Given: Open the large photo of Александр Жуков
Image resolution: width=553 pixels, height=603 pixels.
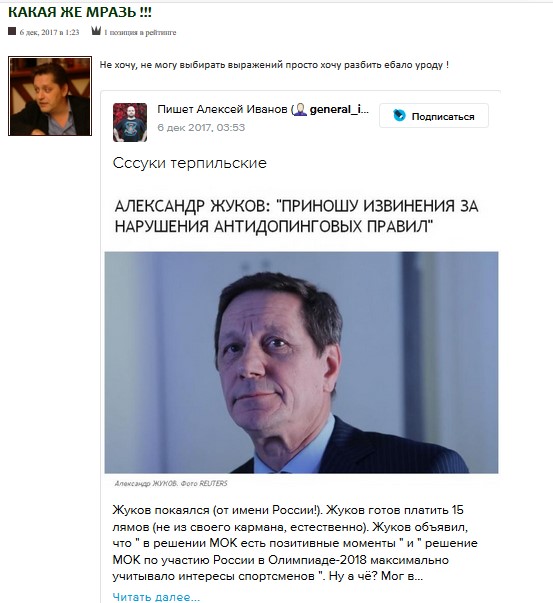Looking at the screenshot, I should pos(301,362).
